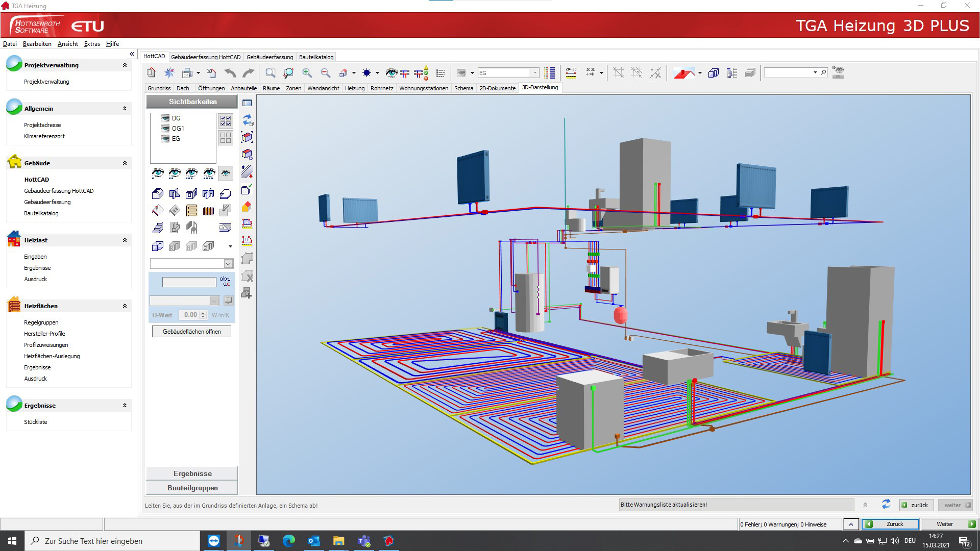
Task: Collapse the Gebäude section
Action: (x=125, y=163)
